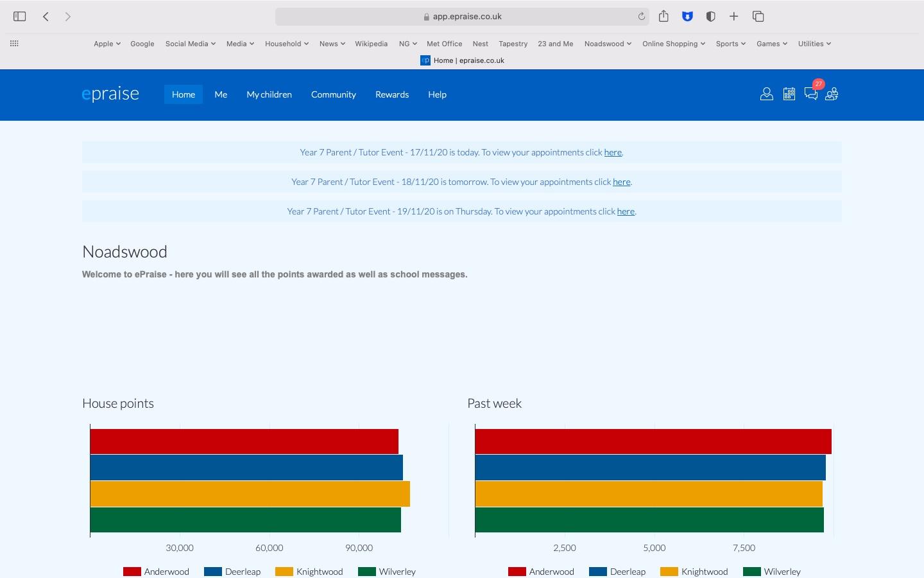Screen dimensions: 924x578
Task: Click the Deerleap legend swatch under Past week
Action: click(x=597, y=572)
